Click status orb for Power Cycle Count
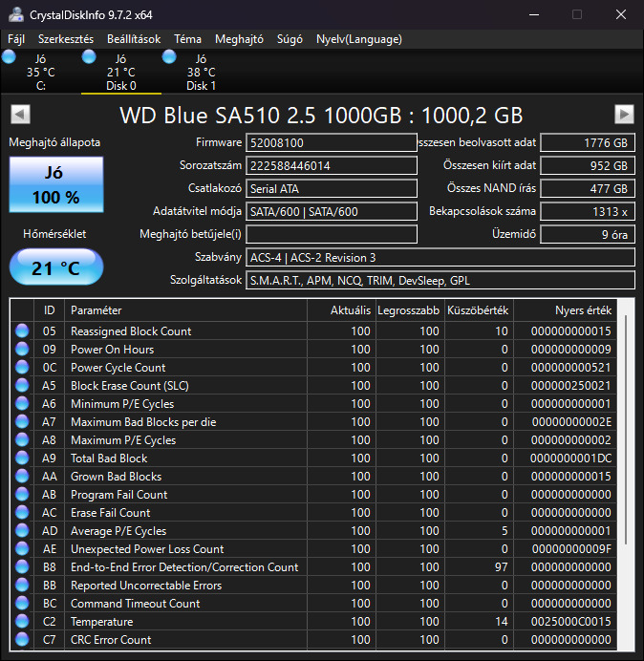The height and width of the screenshot is (661, 644). (x=22, y=367)
